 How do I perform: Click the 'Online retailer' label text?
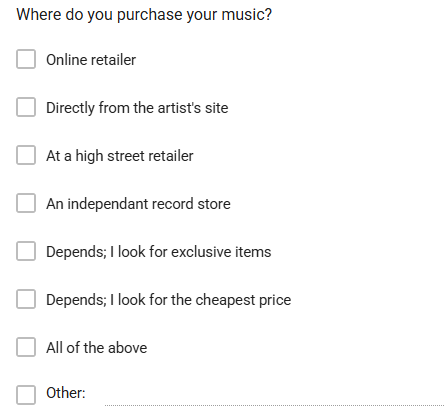pyautogui.click(x=91, y=60)
